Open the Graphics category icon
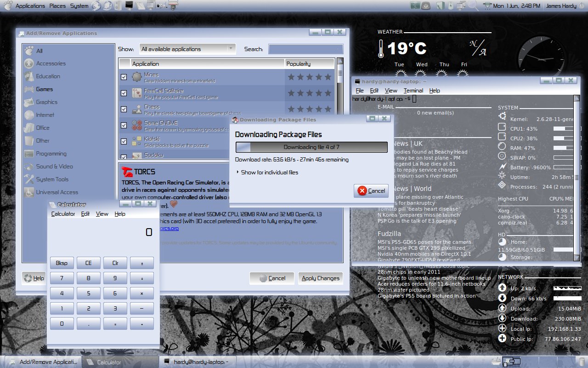The height and width of the screenshot is (368, 588). 28,102
